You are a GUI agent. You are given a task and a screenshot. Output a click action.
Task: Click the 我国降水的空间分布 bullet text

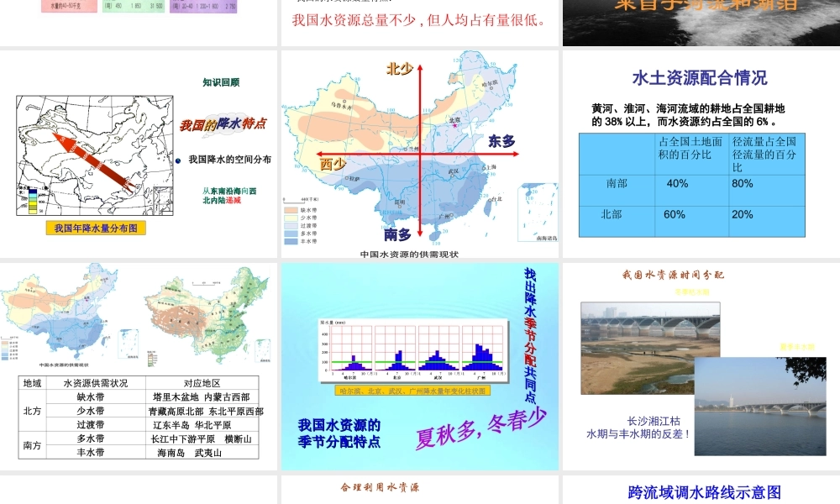click(230, 160)
